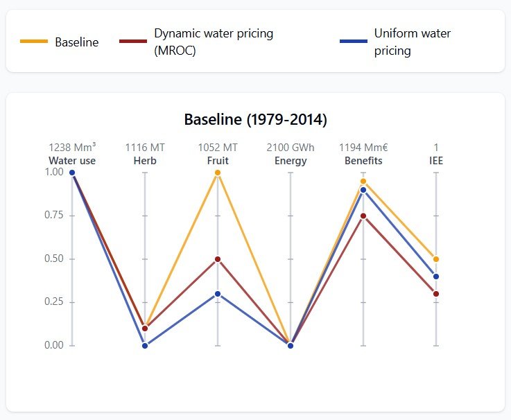Click the Herb axis label
Viewport: 511px width, 420px height.
pyautogui.click(x=145, y=161)
